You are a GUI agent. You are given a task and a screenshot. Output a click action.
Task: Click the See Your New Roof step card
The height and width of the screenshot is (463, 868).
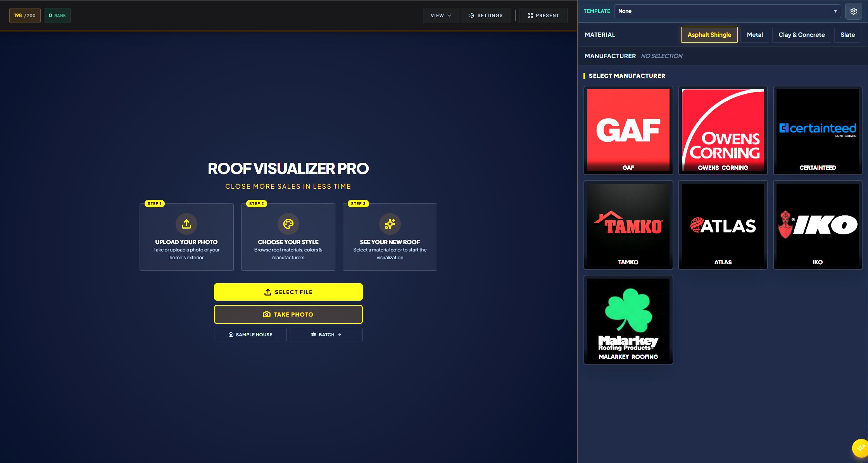click(390, 237)
